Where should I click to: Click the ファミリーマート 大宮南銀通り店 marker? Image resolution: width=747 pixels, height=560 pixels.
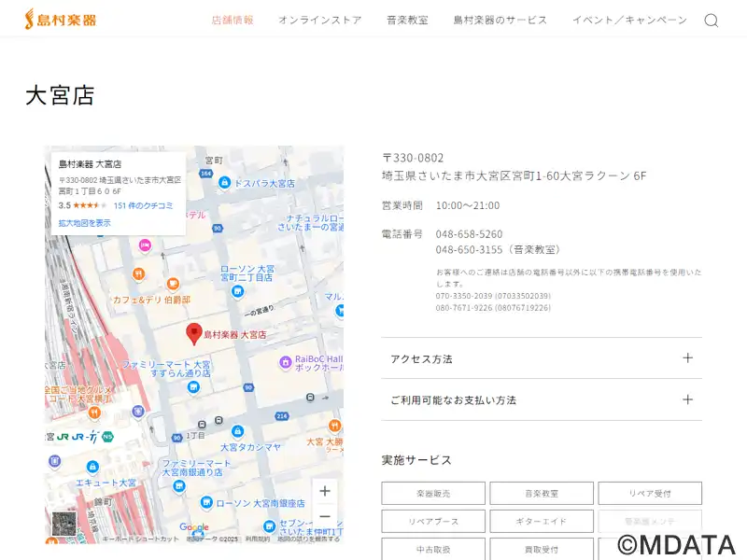pyautogui.click(x=178, y=486)
